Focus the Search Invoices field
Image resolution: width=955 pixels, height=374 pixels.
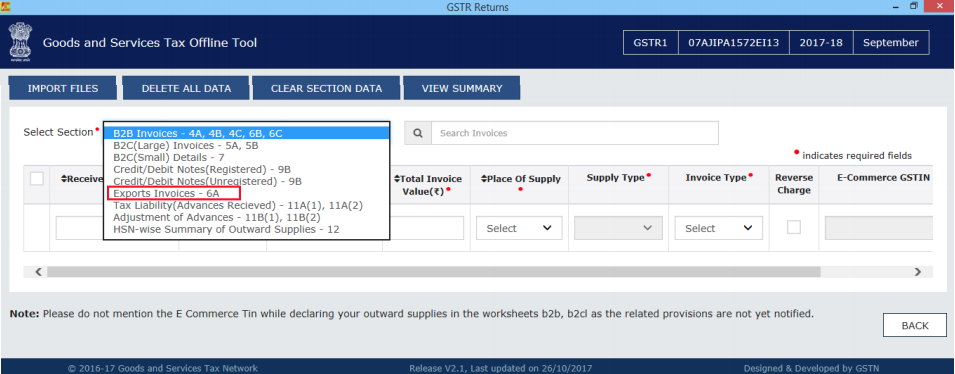tap(574, 133)
